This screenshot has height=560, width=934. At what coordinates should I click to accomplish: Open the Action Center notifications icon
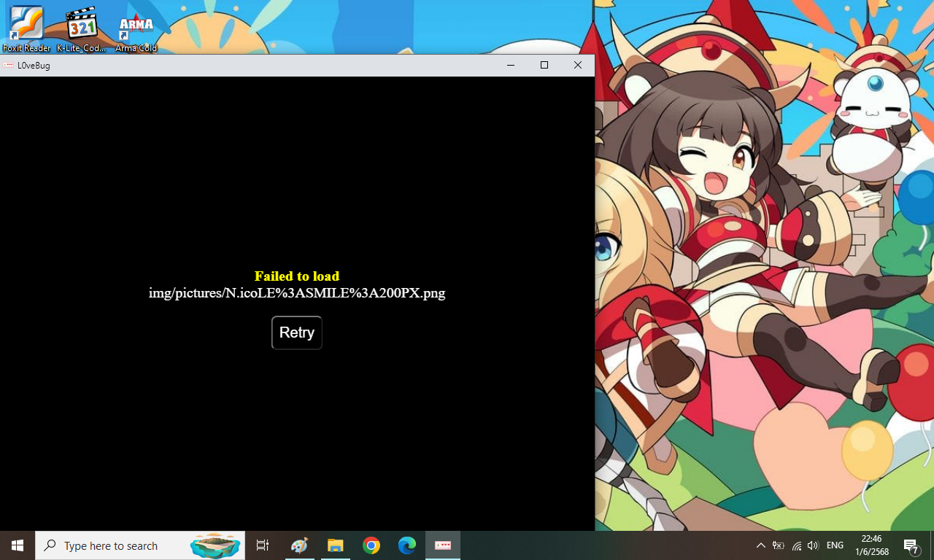[x=911, y=545]
